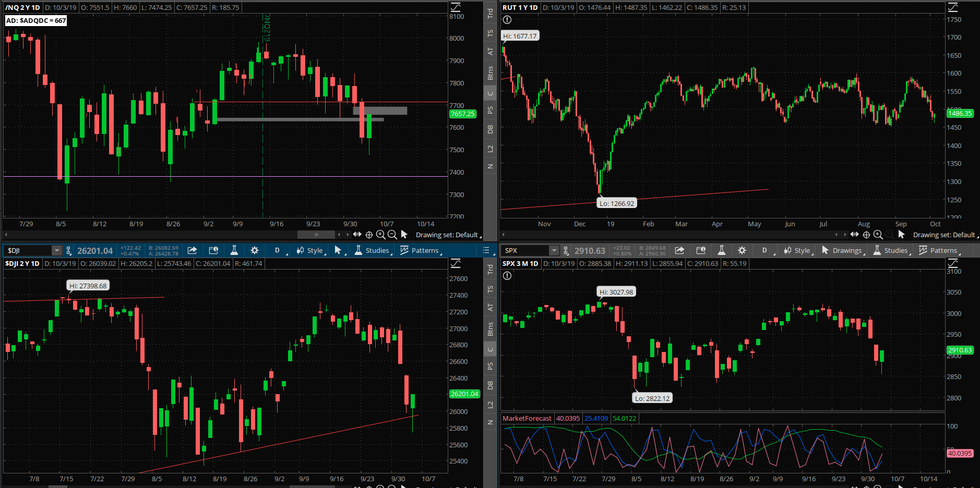The image size is (980, 488).
Task: Open chart mode icon above /NQ price axis
Action: 456,7
